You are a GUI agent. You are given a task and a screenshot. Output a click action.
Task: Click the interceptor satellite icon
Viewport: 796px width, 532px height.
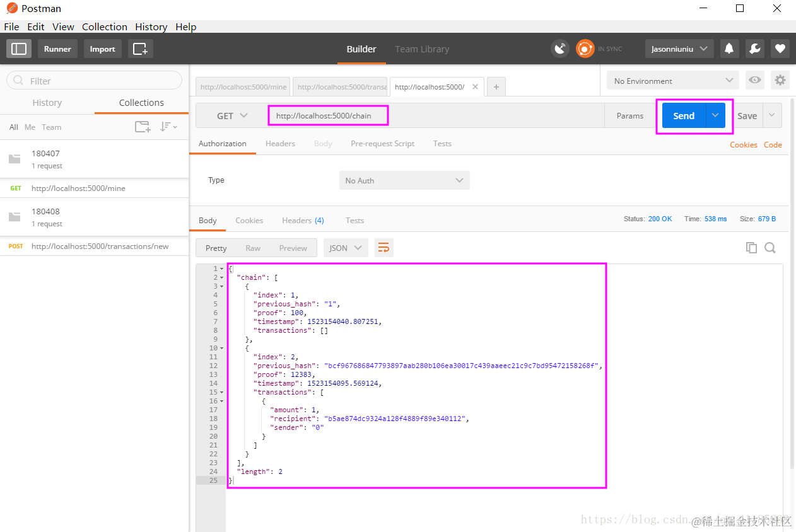(x=560, y=49)
